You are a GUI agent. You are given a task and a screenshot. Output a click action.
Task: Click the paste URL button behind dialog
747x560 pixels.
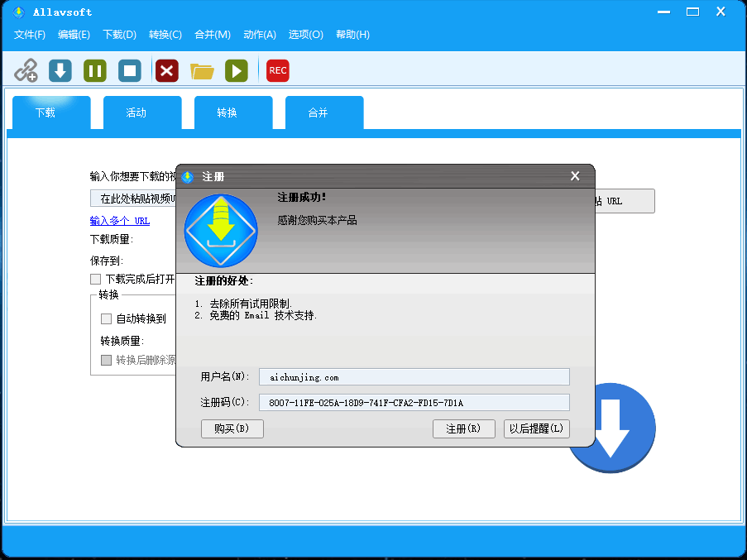tap(624, 201)
